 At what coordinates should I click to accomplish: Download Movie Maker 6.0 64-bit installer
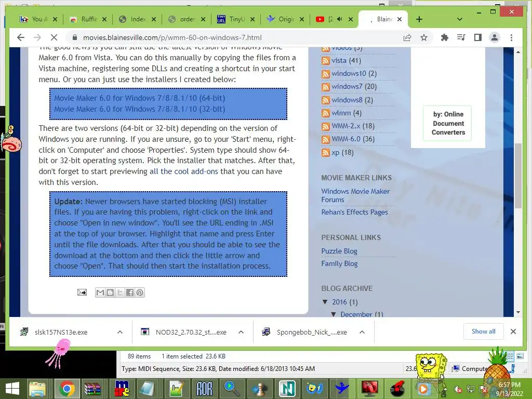click(139, 98)
